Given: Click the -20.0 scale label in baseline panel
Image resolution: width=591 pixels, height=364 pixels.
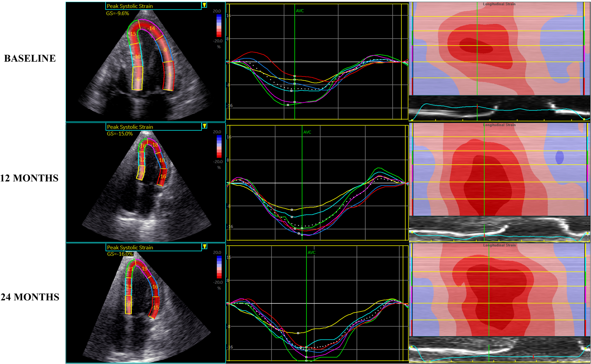Looking at the screenshot, I should coord(218,41).
